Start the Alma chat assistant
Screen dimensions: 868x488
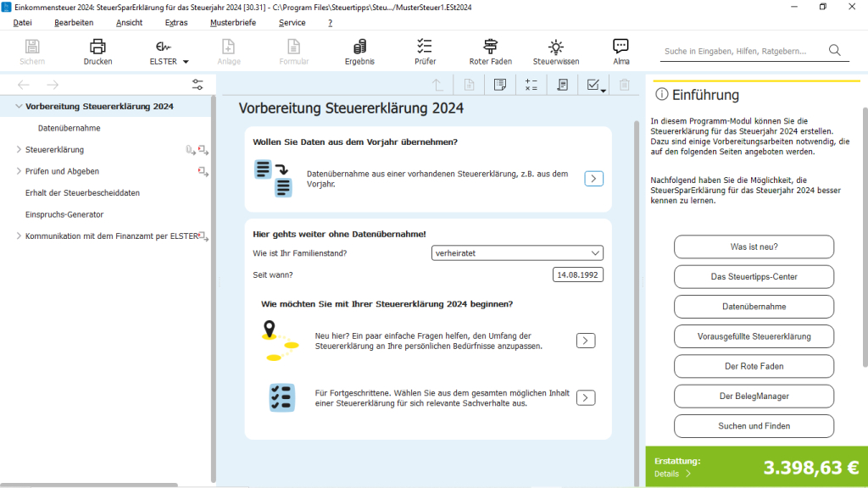coord(620,47)
